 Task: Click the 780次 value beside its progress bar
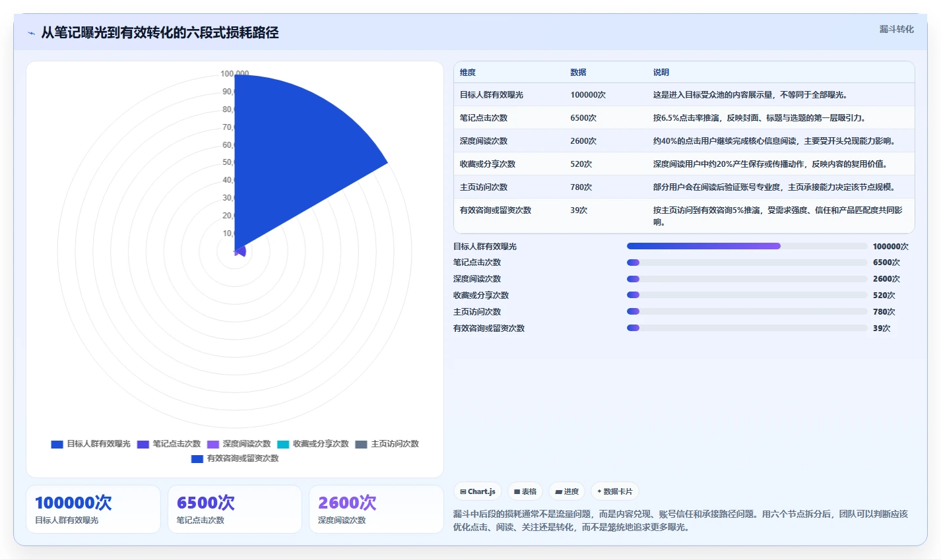[884, 312]
